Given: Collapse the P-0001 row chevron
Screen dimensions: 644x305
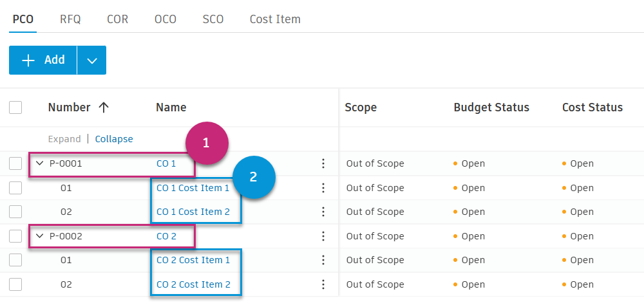Looking at the screenshot, I should point(40,163).
